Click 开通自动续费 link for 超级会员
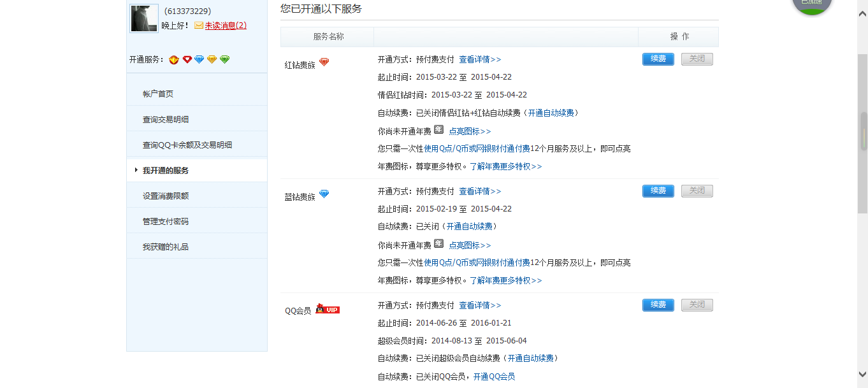The image size is (868, 388). pos(530,358)
